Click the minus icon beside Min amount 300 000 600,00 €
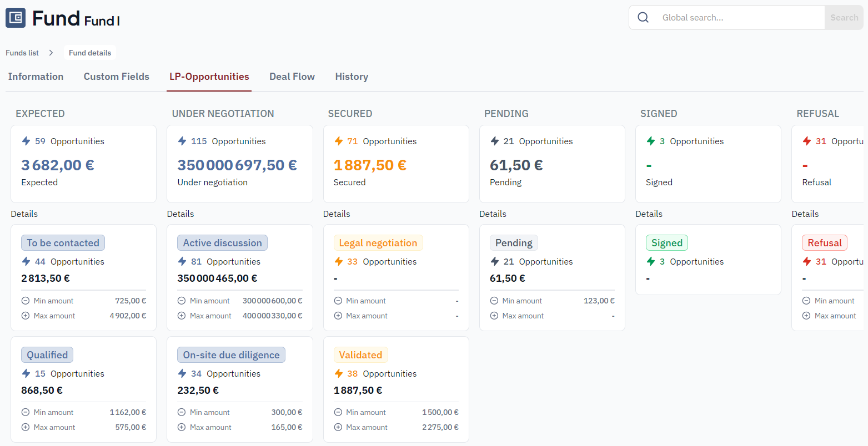 182,301
